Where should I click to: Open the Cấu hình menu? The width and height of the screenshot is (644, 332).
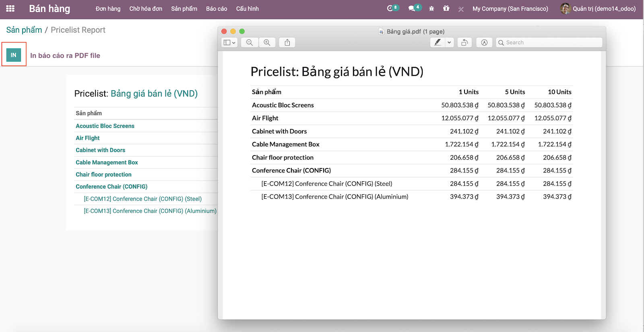click(x=247, y=8)
